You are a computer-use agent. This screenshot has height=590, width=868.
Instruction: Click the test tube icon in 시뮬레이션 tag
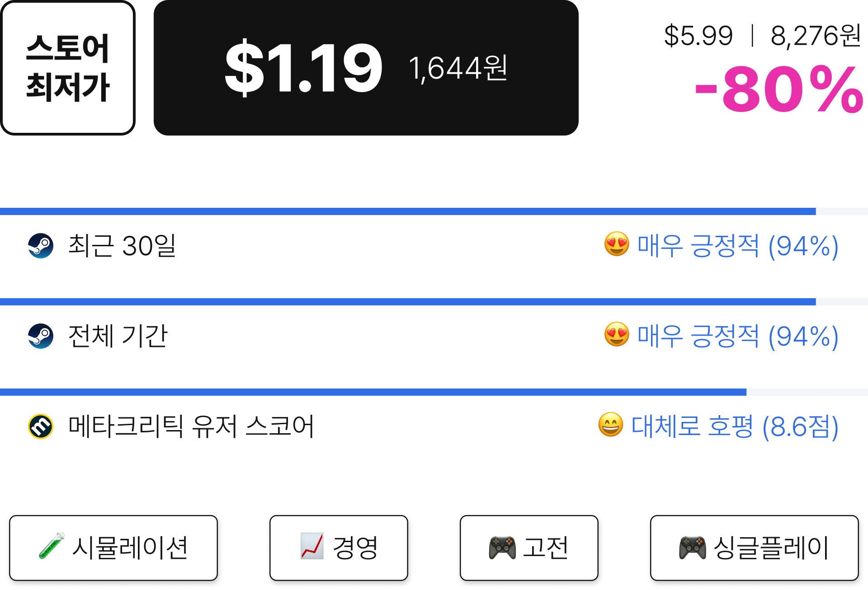[52, 546]
